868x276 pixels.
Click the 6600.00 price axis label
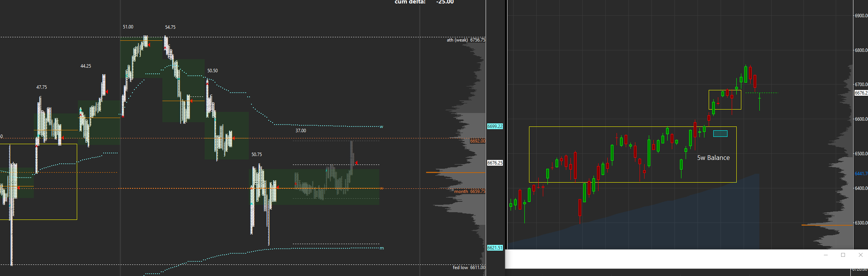(x=860, y=119)
